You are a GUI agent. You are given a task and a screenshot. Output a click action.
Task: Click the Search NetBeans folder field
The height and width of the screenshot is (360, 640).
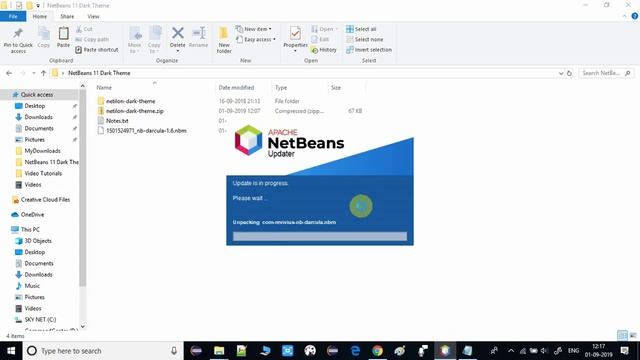click(x=606, y=73)
